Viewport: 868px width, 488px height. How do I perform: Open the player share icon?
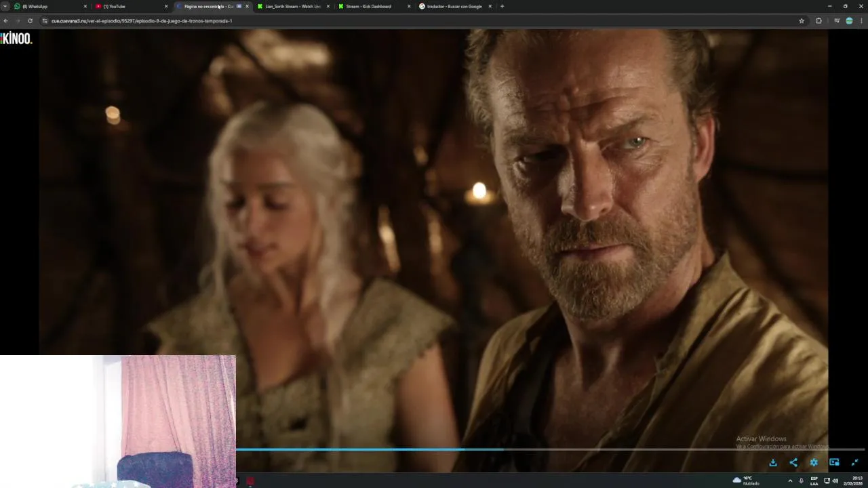click(x=793, y=462)
